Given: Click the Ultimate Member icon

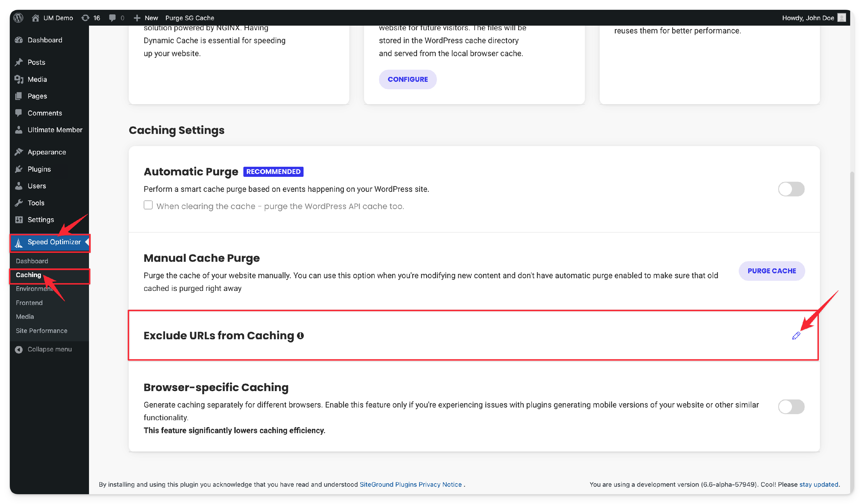Looking at the screenshot, I should 19,130.
